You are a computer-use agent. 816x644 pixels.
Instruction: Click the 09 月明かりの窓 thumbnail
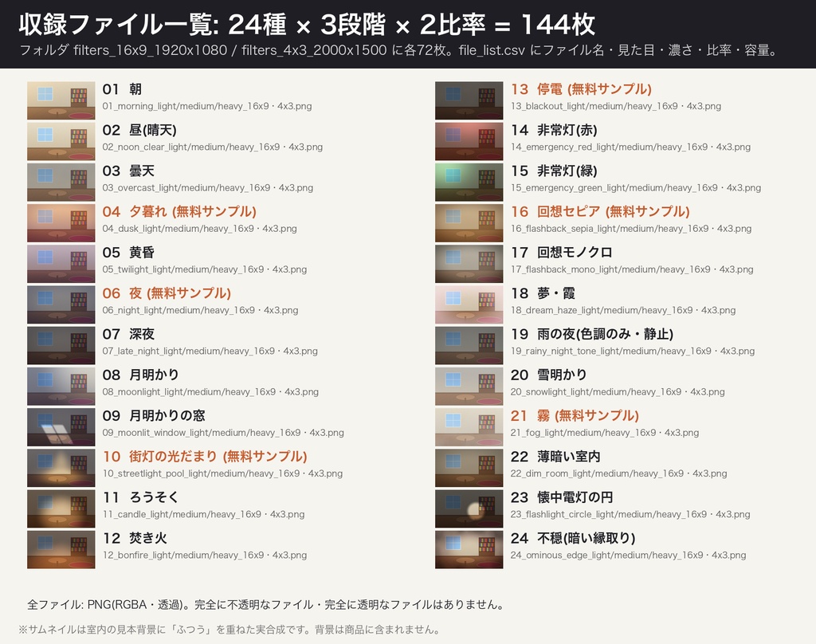pos(61,427)
